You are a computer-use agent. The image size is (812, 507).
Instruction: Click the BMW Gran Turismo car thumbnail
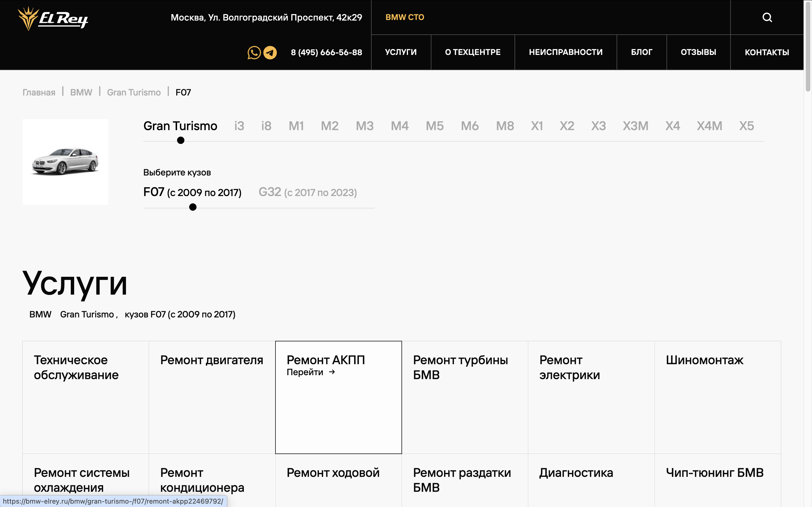coord(65,162)
